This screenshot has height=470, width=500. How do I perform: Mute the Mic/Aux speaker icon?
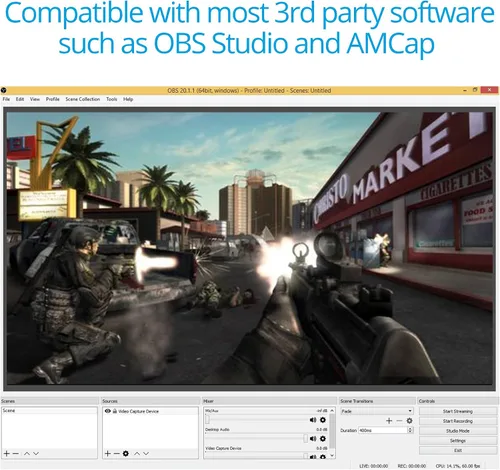tap(313, 420)
